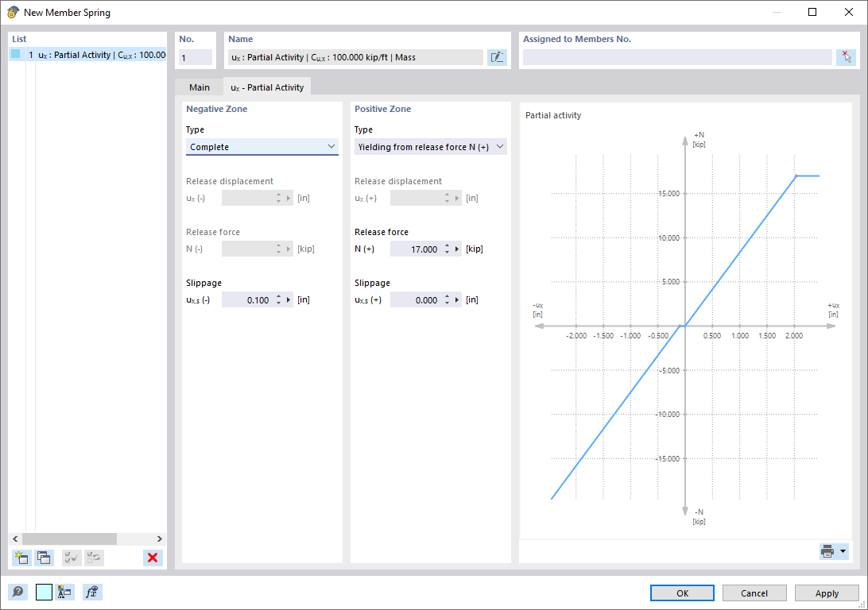Open the N (+) release force arrow menu
This screenshot has width=868, height=610.
pos(457,249)
